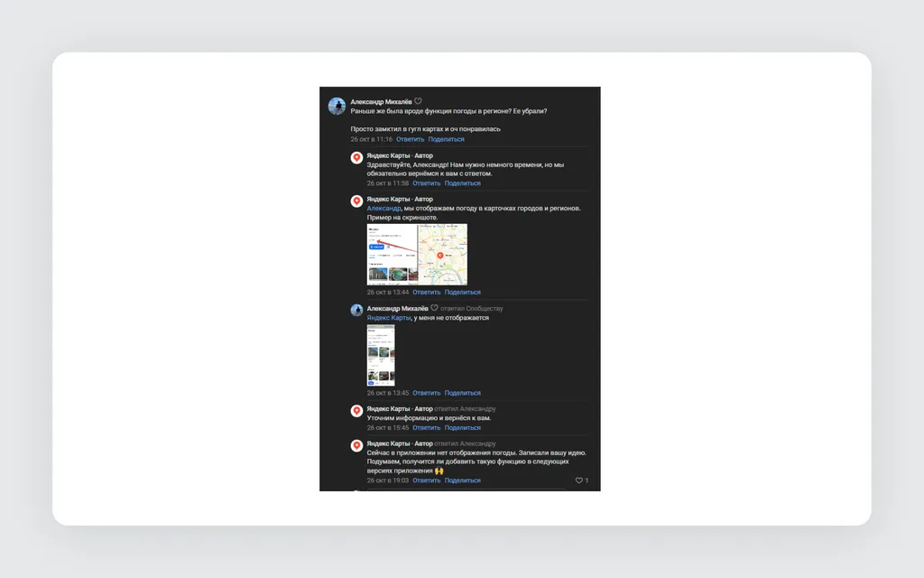This screenshot has width=924, height=578.
Task: Click the heart icon beside the top Александр Михалёв name
Action: pyautogui.click(x=418, y=101)
